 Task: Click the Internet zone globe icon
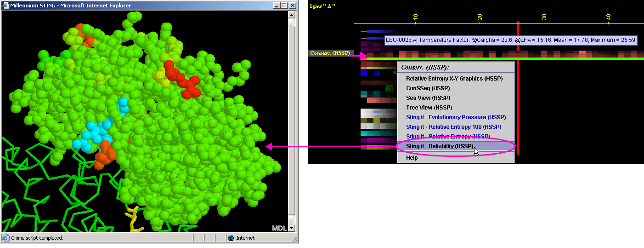[231, 238]
